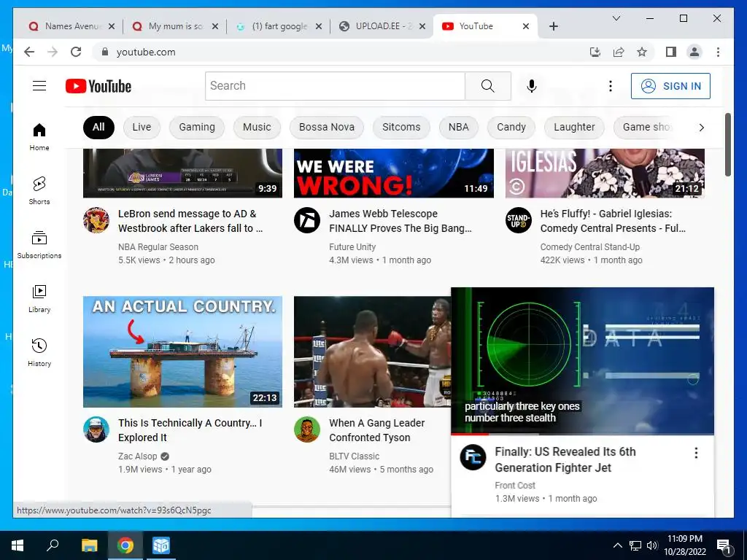Select the NBA filter chip

coord(458,127)
